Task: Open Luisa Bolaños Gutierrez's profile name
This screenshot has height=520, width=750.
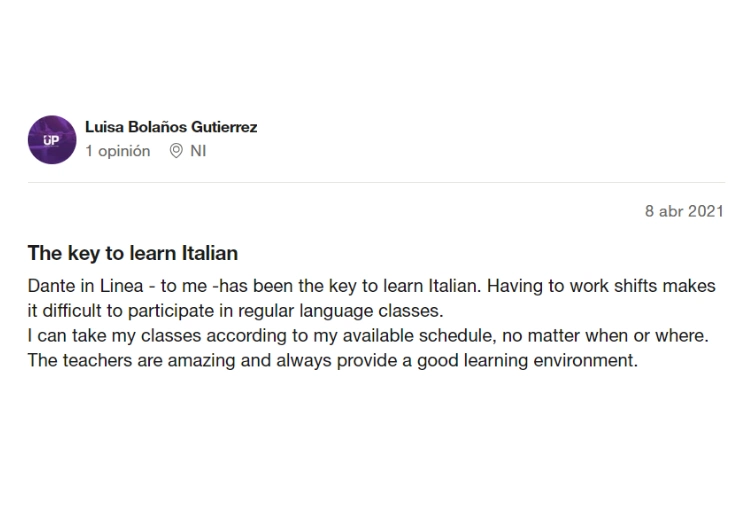Action: pos(171,127)
